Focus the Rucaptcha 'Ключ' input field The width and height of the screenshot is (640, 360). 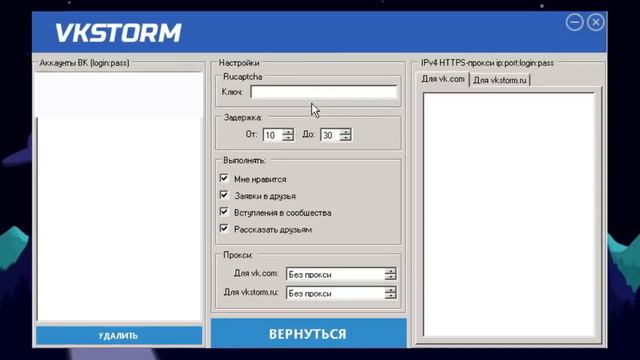[x=324, y=92]
